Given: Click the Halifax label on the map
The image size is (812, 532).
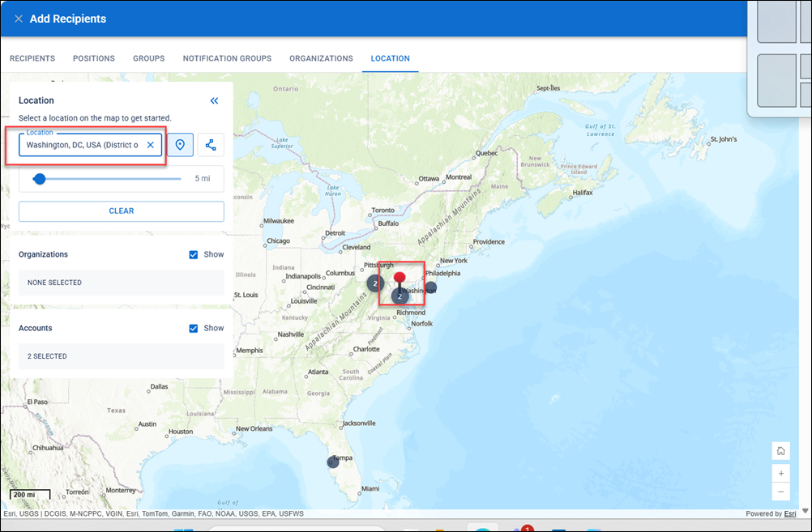Looking at the screenshot, I should (583, 193).
